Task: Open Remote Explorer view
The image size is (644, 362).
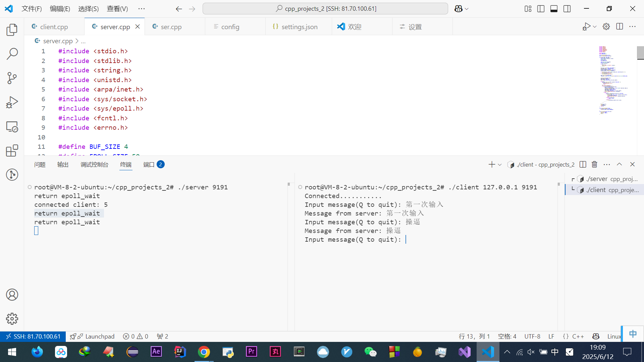Action: (12, 127)
